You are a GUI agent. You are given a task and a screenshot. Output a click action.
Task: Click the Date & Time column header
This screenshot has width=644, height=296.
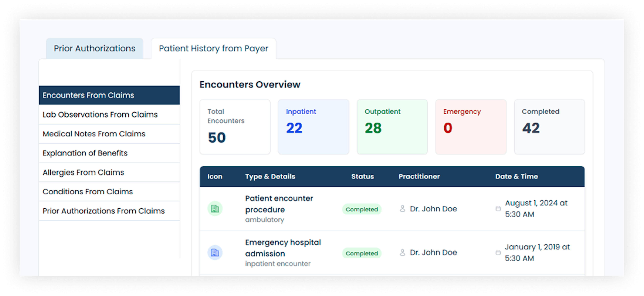517,177
